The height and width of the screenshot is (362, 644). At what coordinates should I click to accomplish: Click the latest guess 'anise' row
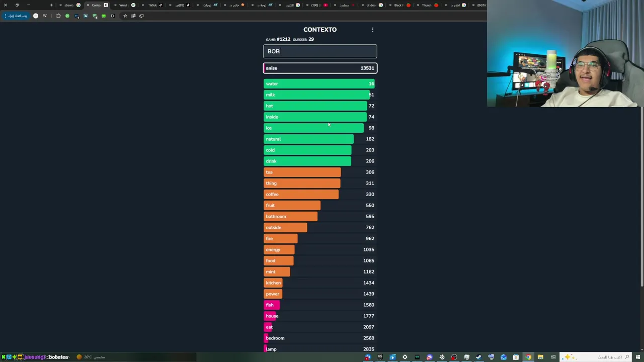320,68
